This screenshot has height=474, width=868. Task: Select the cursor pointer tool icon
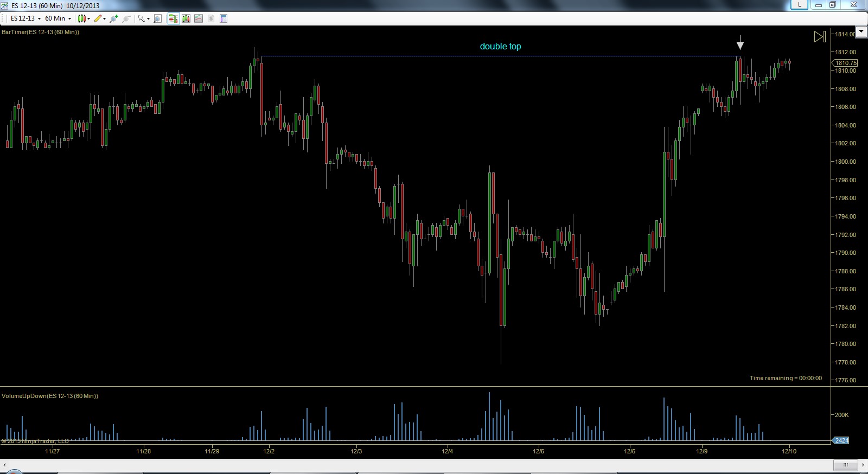(141, 18)
